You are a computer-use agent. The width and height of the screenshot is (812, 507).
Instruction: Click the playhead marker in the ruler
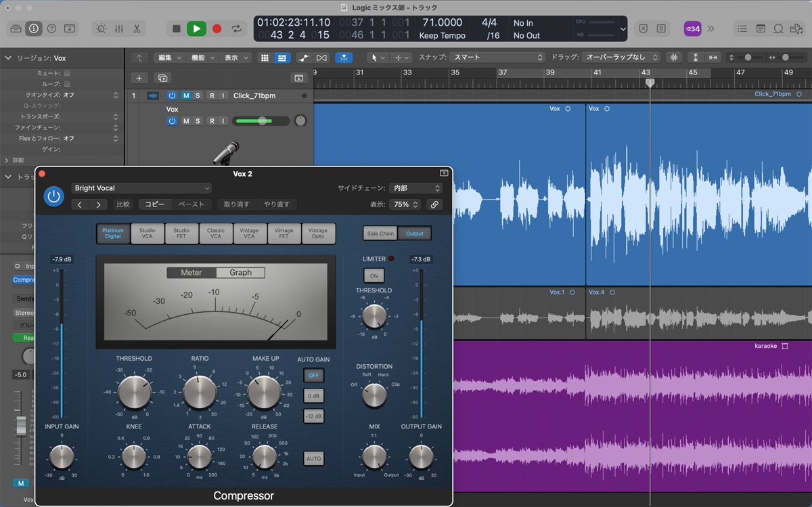pos(650,83)
